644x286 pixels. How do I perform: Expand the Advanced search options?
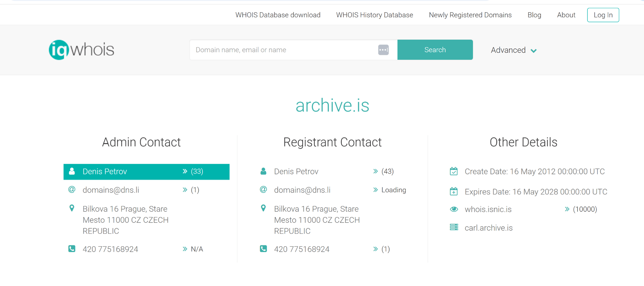[x=513, y=50]
